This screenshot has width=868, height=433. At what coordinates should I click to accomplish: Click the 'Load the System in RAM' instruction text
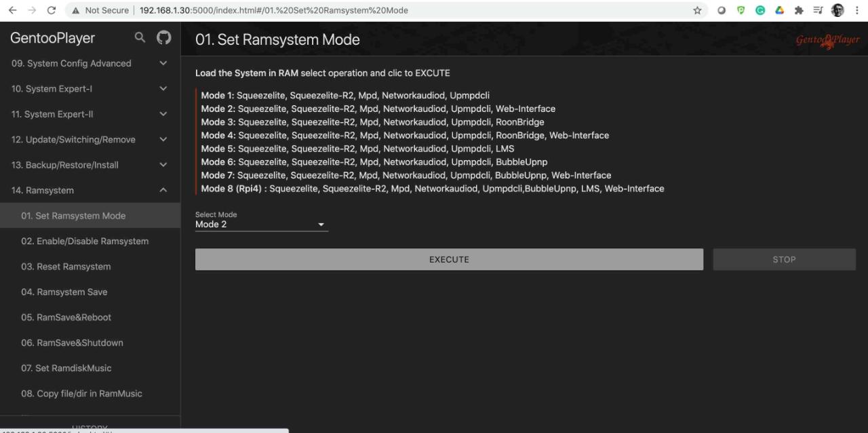click(x=323, y=73)
